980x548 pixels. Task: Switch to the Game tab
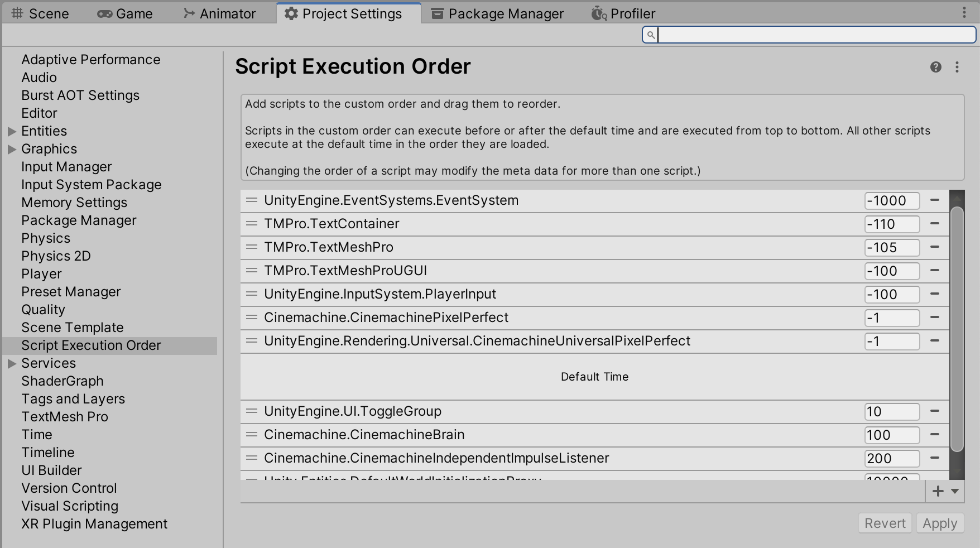(125, 13)
